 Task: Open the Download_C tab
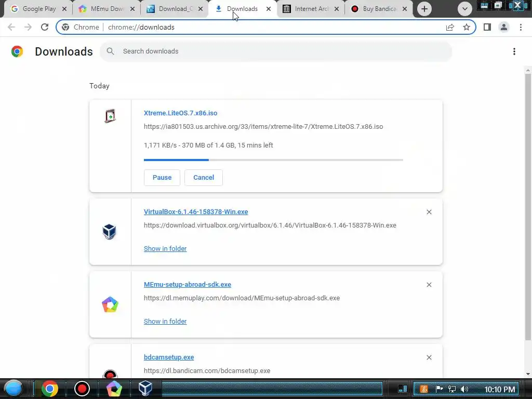175,9
